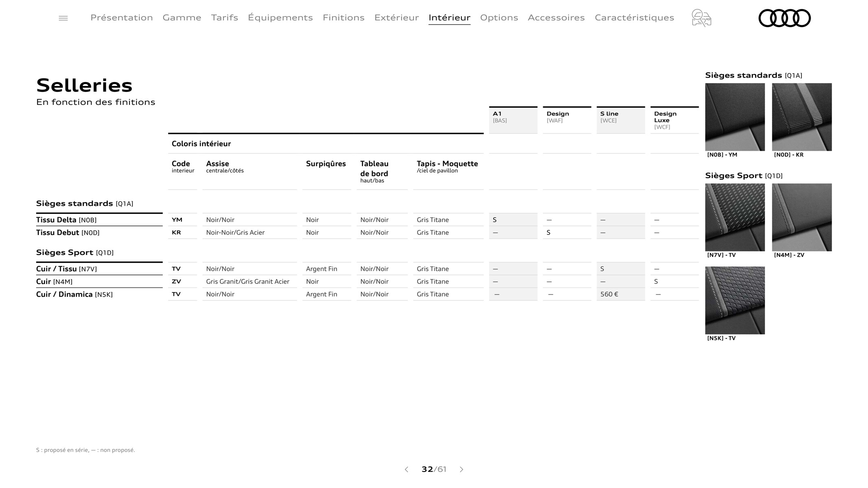Select the A1 [BAS] column header

(513, 120)
